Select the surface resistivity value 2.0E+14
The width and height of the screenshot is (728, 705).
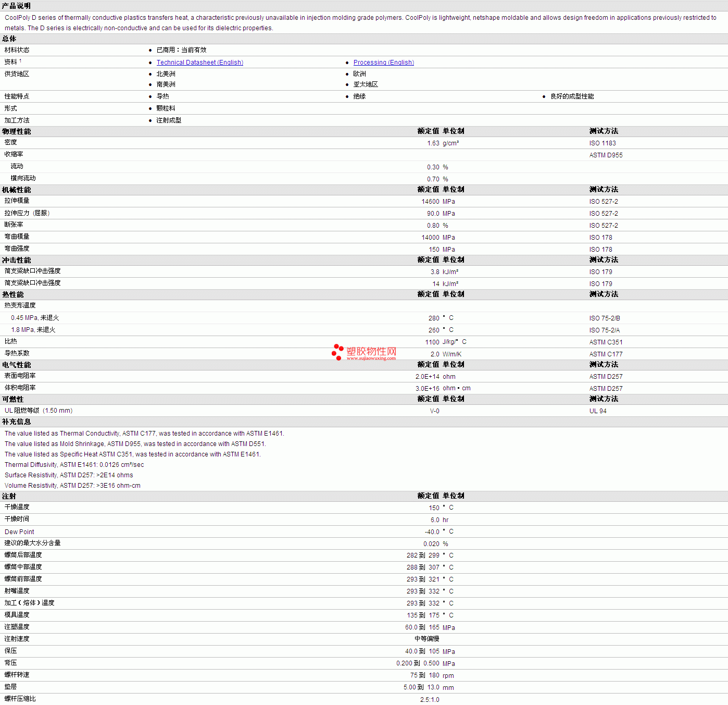pyautogui.click(x=428, y=377)
